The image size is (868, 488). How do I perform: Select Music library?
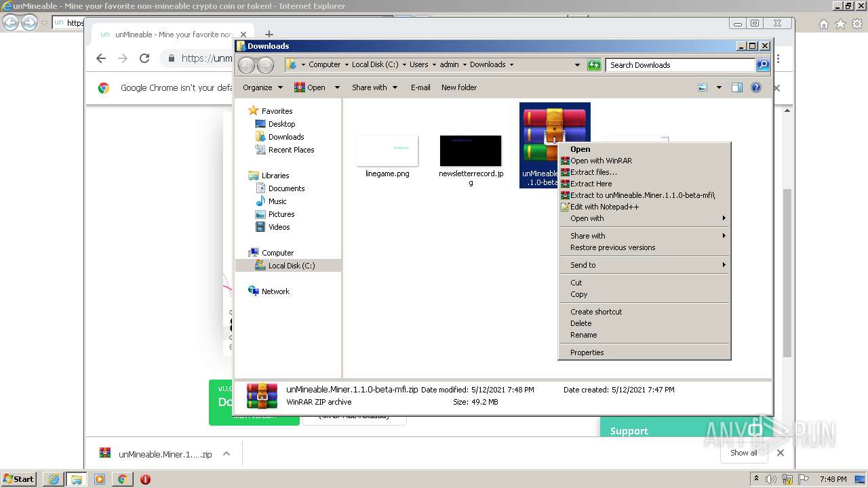(277, 201)
